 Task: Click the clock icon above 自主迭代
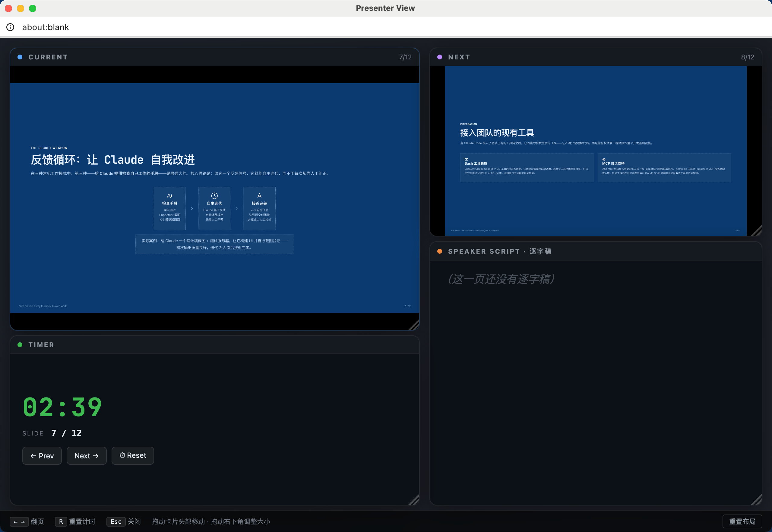214,196
